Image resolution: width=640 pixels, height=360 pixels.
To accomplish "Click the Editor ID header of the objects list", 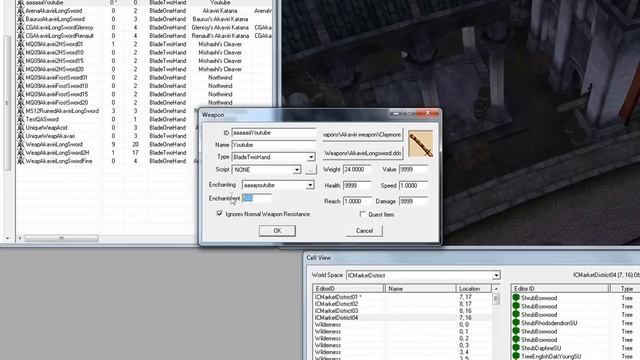I will click(x=560, y=289).
